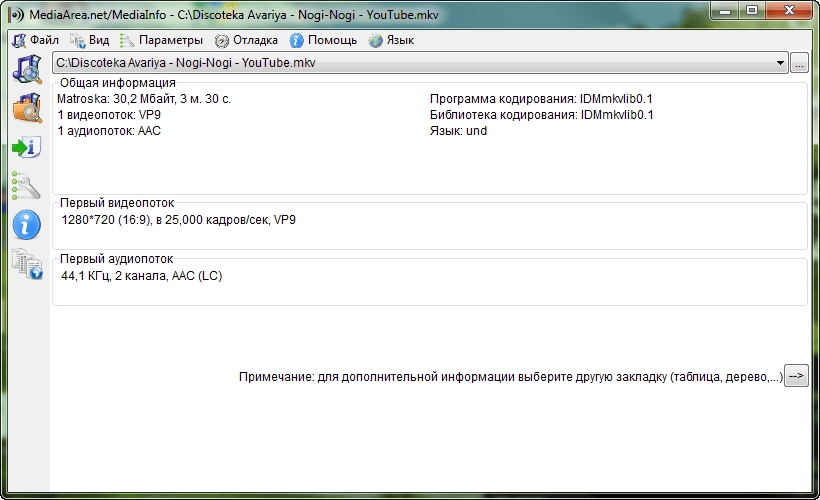The image size is (820, 500).
Task: Click "Программа кодирования: IDMmkvlib0.1"
Action: [x=541, y=99]
